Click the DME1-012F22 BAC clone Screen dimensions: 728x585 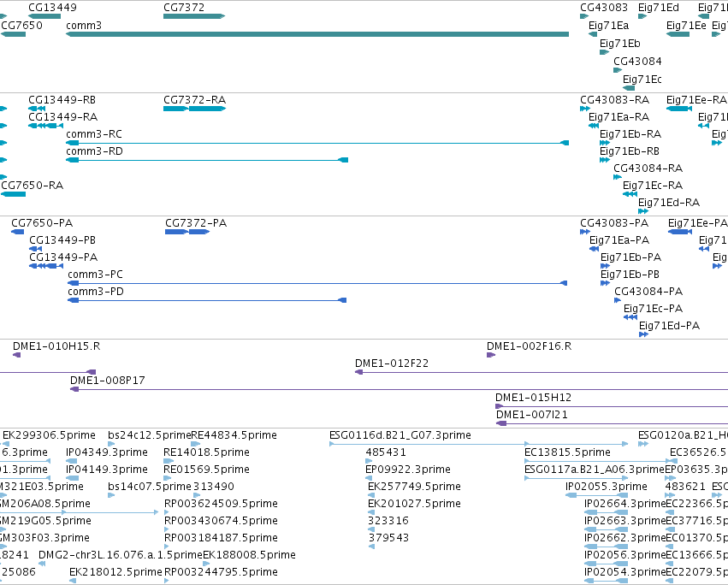542,372
